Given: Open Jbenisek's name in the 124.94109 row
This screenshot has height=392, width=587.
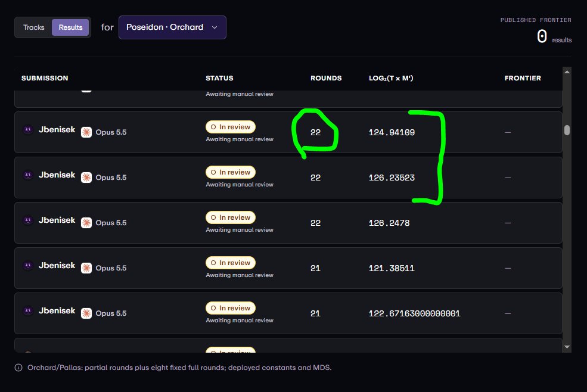Looking at the screenshot, I should click(x=57, y=129).
